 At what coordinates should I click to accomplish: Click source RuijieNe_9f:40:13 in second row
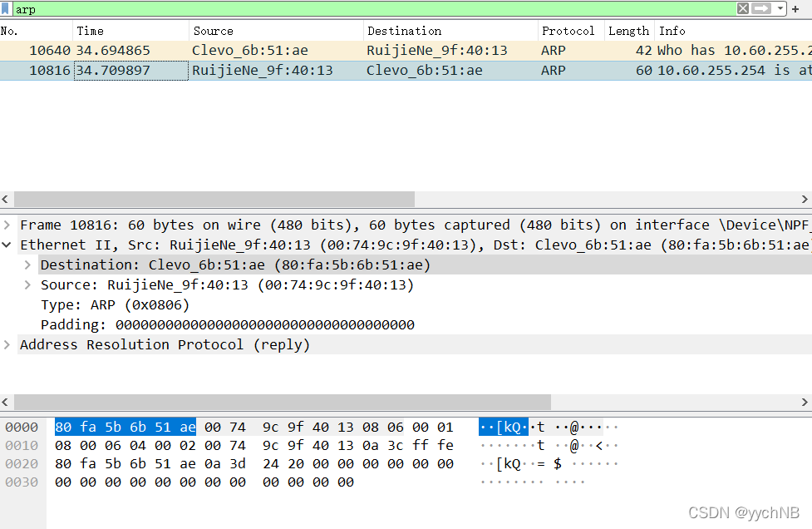pos(263,71)
